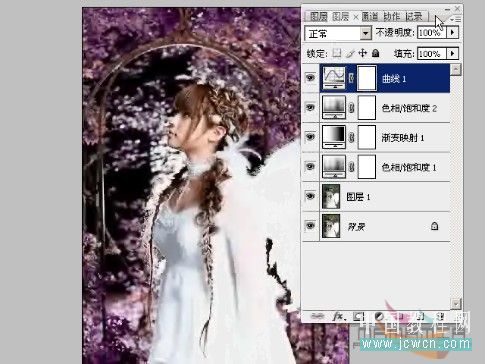The width and height of the screenshot is (485, 364).
Task: Click the create new layer icon
Action: [x=421, y=316]
